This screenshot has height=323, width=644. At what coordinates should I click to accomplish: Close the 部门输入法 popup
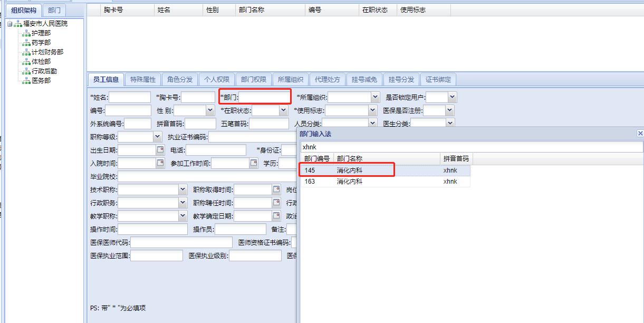point(640,134)
